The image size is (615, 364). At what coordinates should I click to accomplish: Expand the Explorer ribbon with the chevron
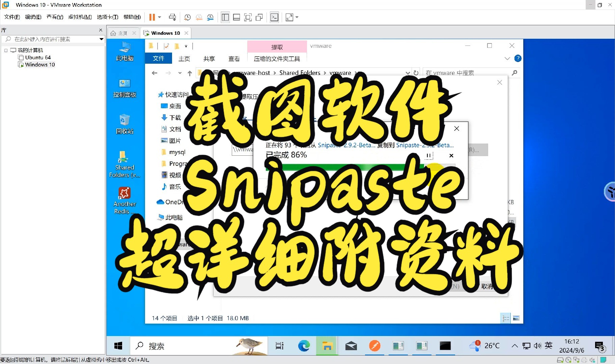[x=507, y=59]
